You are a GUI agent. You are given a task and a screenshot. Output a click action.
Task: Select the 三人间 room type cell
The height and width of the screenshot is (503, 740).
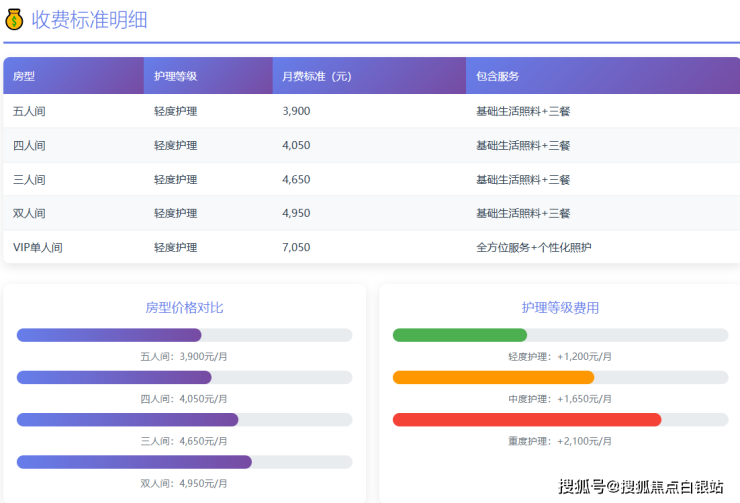(29, 179)
